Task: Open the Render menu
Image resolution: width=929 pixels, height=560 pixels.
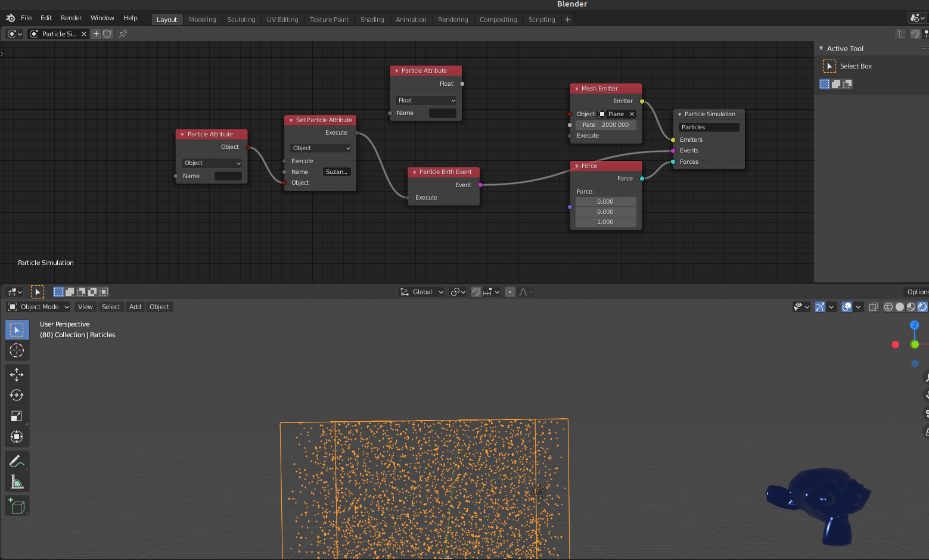Action: point(71,18)
